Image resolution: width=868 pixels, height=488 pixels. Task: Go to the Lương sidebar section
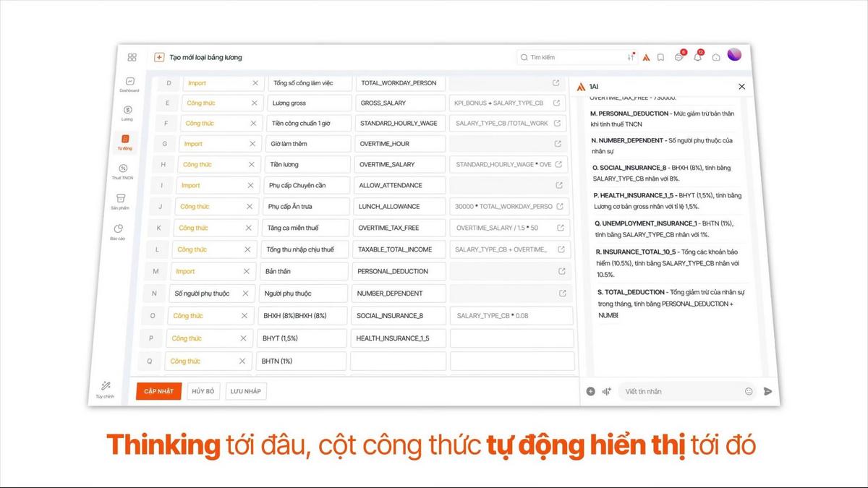pos(127,113)
